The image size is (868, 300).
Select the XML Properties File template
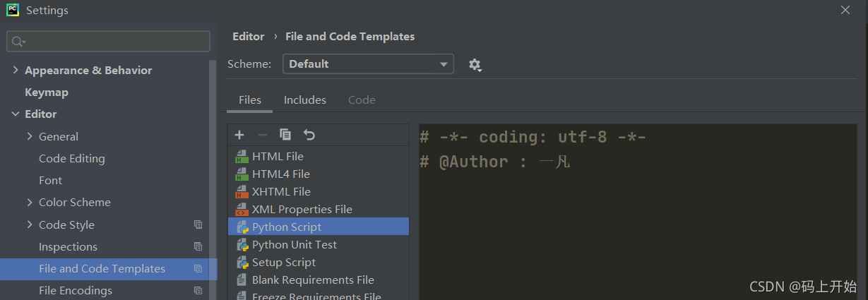(302, 210)
